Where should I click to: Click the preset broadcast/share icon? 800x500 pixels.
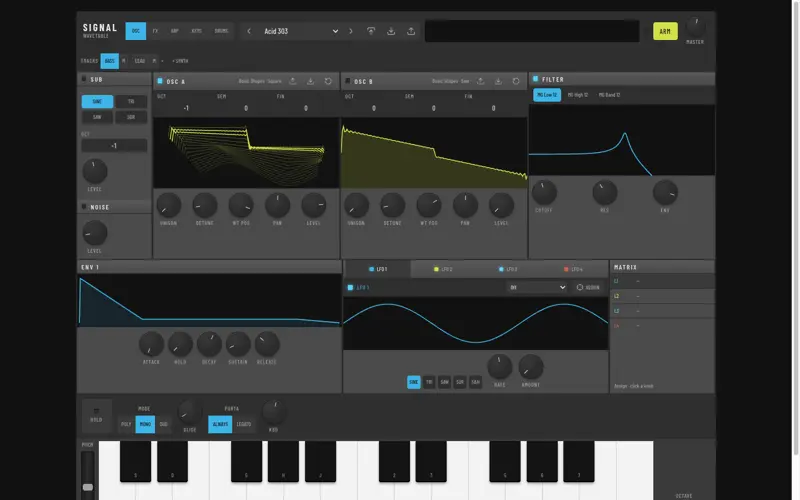tap(371, 31)
